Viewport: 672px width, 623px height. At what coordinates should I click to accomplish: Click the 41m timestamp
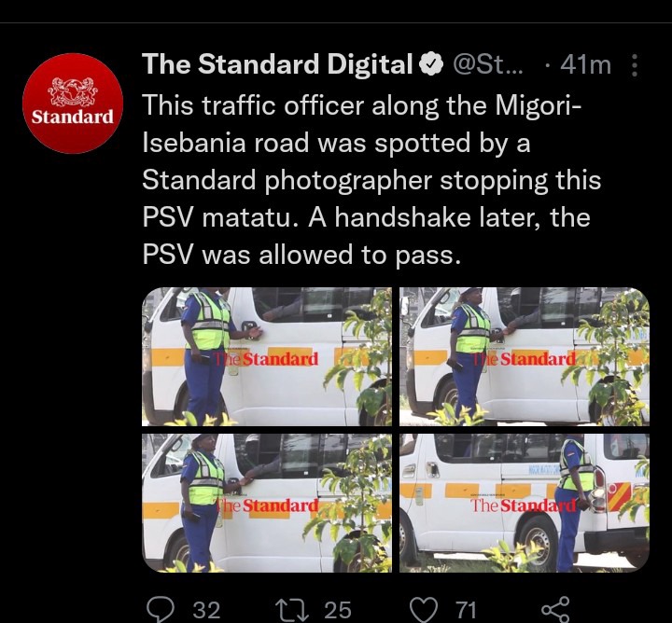585,65
